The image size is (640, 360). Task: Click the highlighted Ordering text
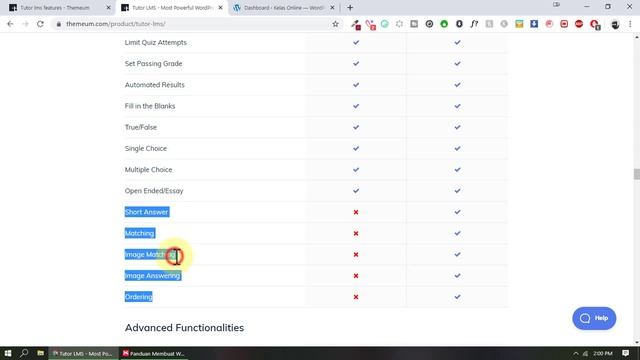coord(138,297)
